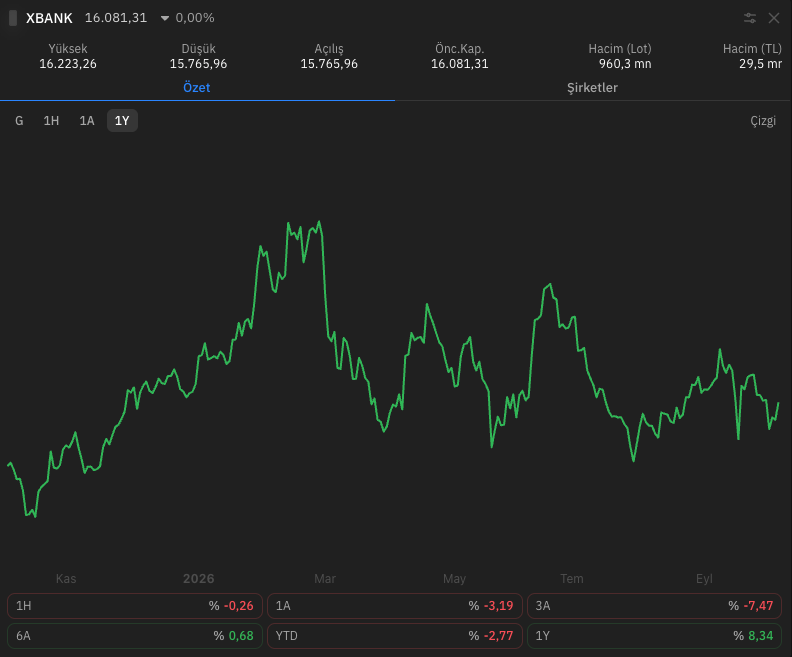Screen dimensions: 792x657
Task: Click the index value 16.081,31 in header
Action: coord(116,18)
